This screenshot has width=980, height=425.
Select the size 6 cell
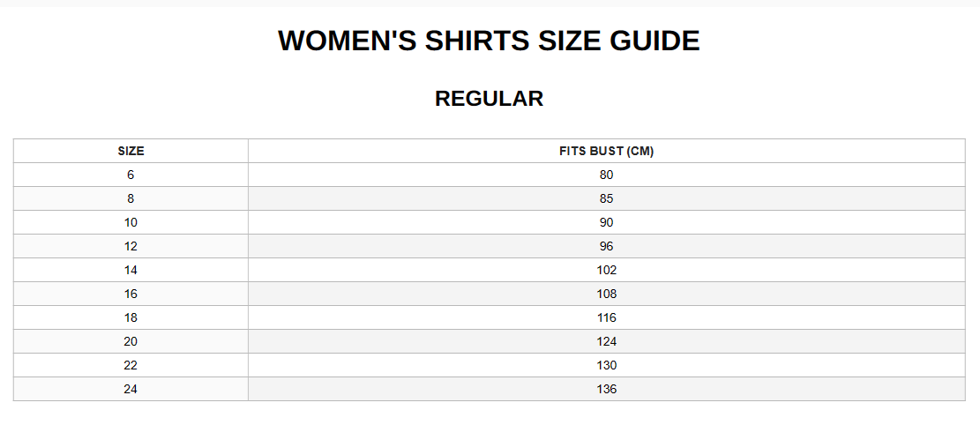click(x=131, y=175)
